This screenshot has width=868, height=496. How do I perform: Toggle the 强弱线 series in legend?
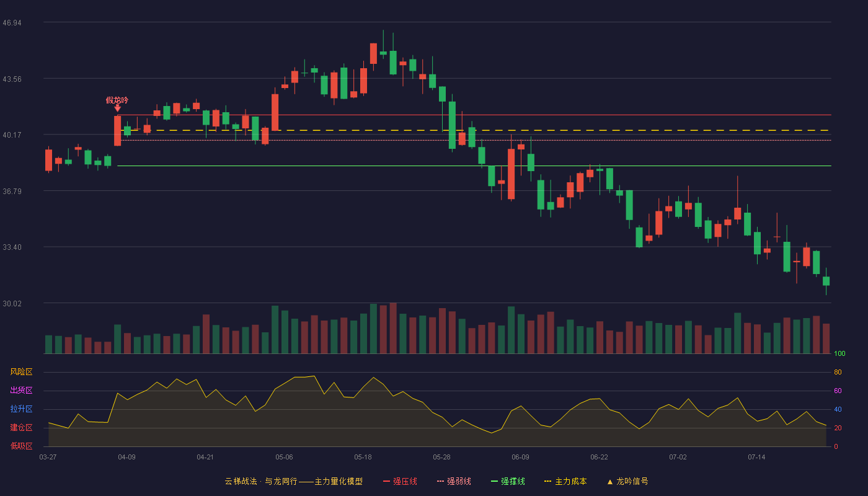click(454, 481)
